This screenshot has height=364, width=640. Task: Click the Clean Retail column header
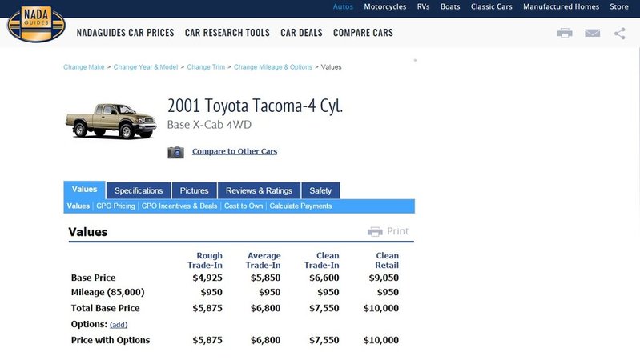(x=387, y=261)
